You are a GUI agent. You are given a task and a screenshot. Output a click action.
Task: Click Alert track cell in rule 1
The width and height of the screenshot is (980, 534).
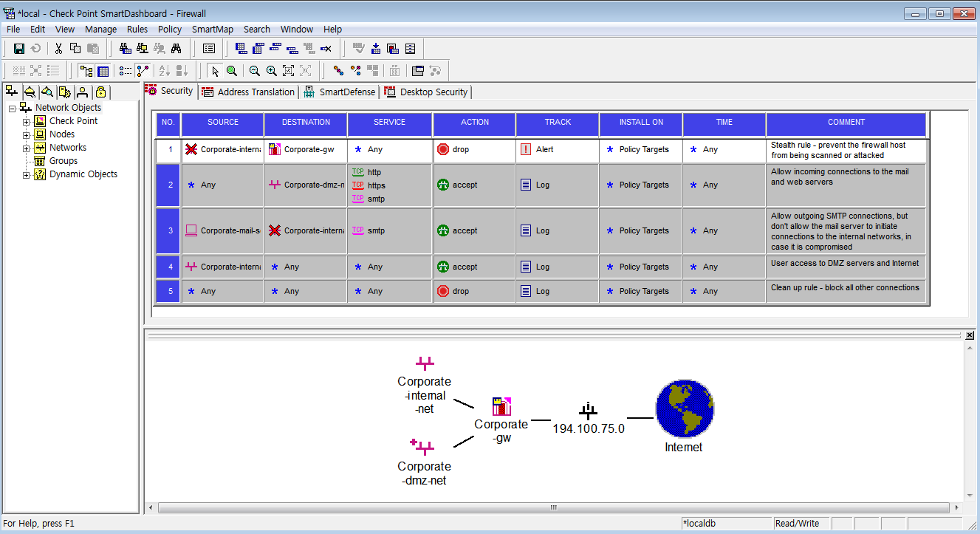tap(558, 150)
